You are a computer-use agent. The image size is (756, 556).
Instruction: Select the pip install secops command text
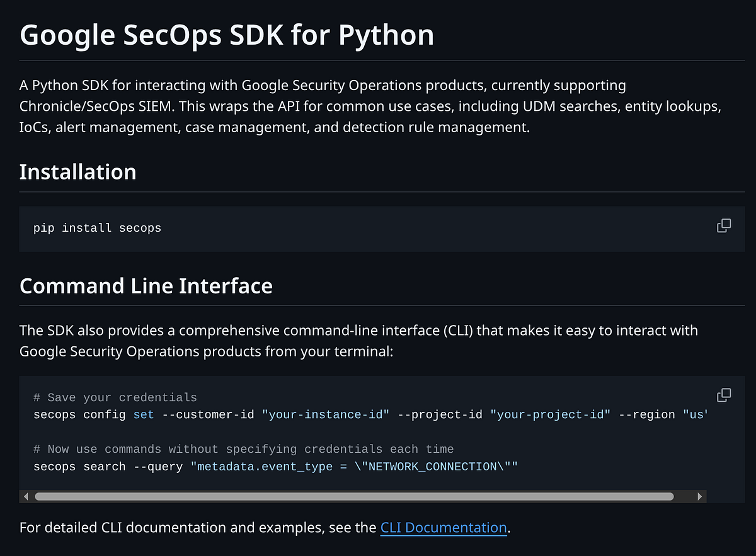pos(97,228)
